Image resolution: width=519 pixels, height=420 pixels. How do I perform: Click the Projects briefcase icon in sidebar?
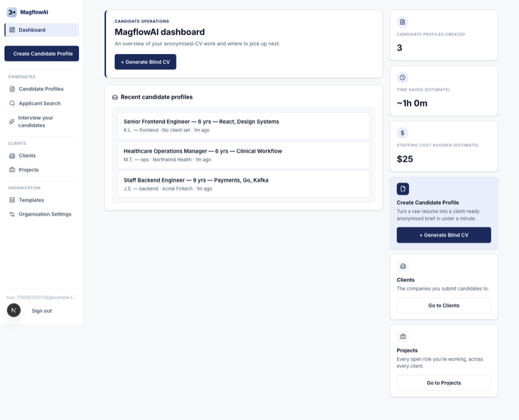pos(12,169)
